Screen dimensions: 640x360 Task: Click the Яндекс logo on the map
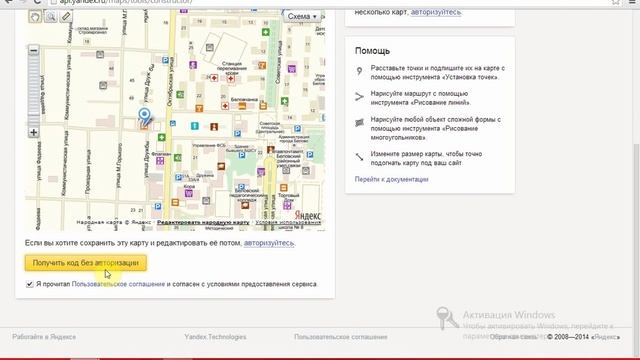[x=307, y=215]
